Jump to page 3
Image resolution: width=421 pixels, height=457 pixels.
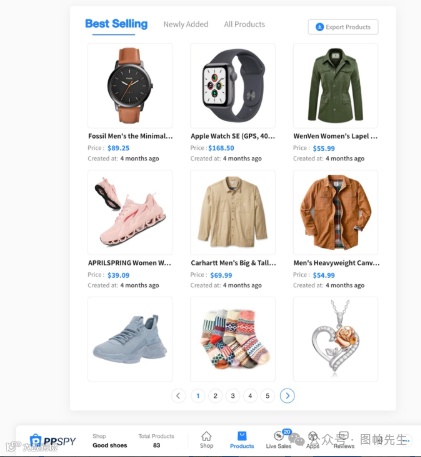tap(233, 396)
